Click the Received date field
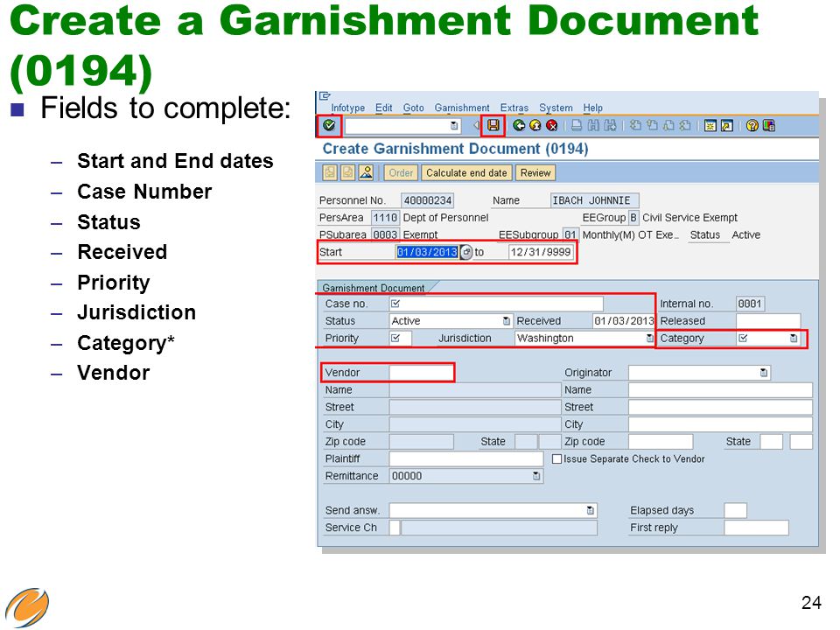 coord(624,321)
